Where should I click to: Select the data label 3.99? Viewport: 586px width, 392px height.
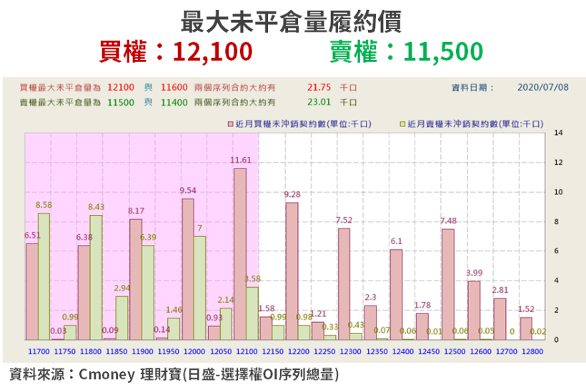[475, 273]
